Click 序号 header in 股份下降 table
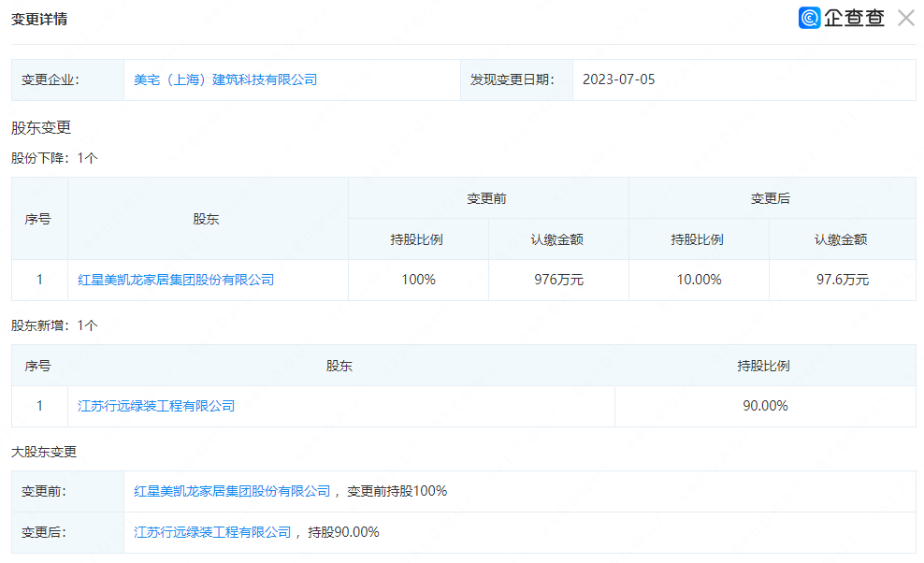The image size is (924, 563). 37,219
